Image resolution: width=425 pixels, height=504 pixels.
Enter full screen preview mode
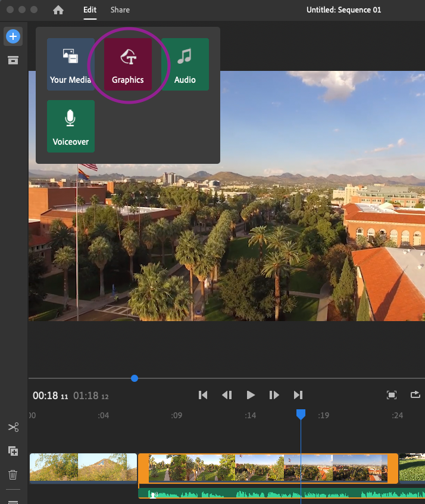392,395
